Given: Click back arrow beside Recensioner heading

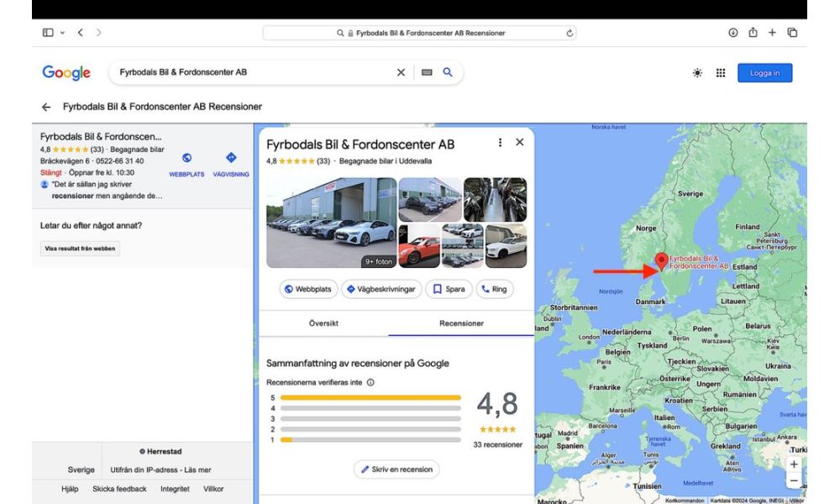Looking at the screenshot, I should click(46, 108).
